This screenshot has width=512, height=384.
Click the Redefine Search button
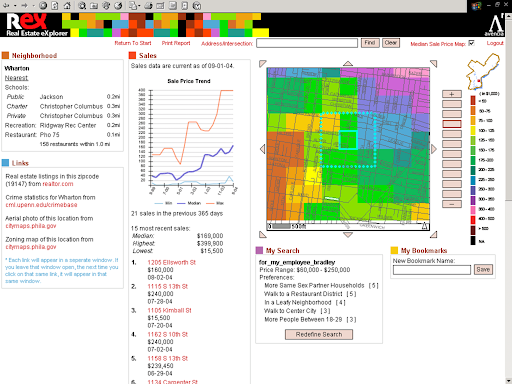point(319,334)
